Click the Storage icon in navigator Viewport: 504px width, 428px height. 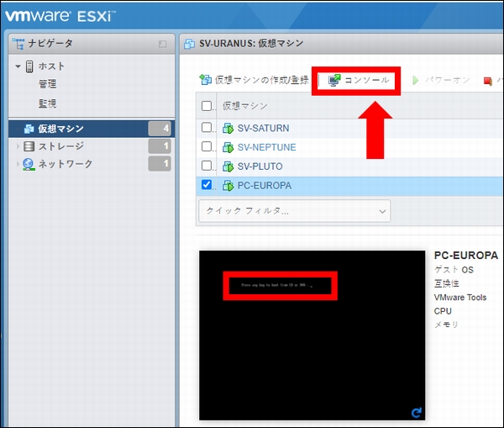point(29,146)
